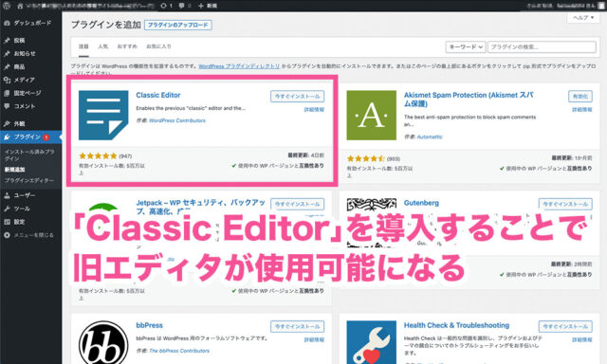607x364 pixels.
Task: Install Classic Editor with 今すぐインストール
Action: click(297, 97)
